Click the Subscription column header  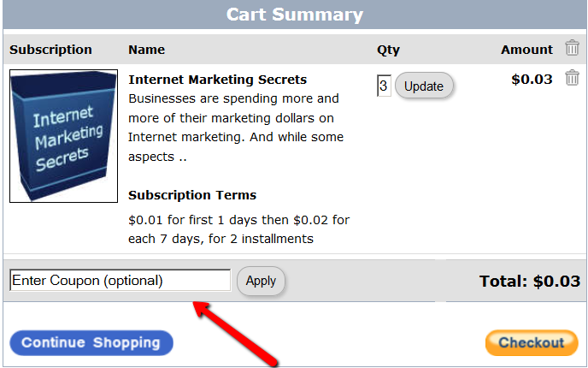point(50,50)
